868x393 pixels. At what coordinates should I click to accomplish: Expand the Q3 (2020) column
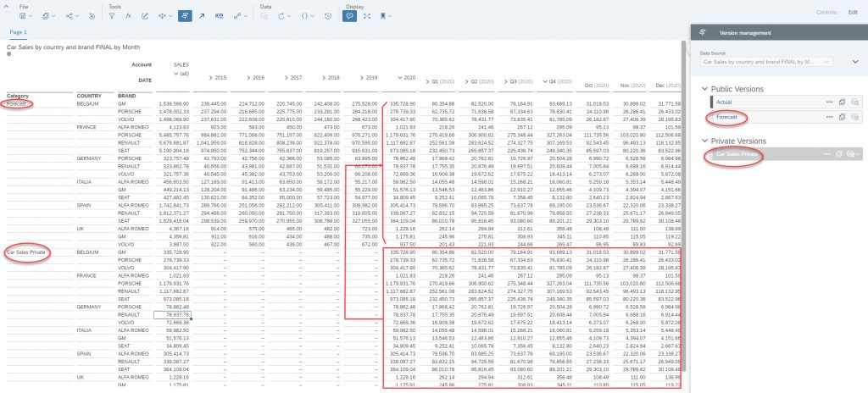(x=505, y=82)
